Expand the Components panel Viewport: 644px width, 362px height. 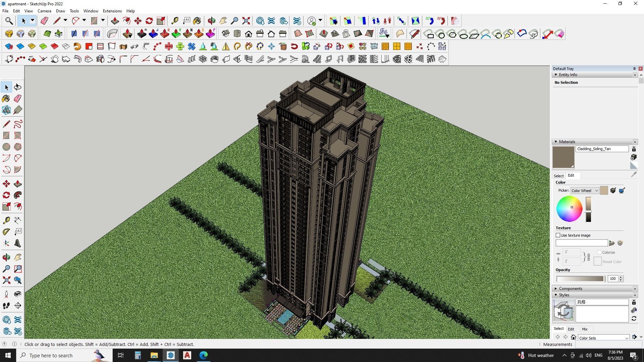[x=556, y=289]
